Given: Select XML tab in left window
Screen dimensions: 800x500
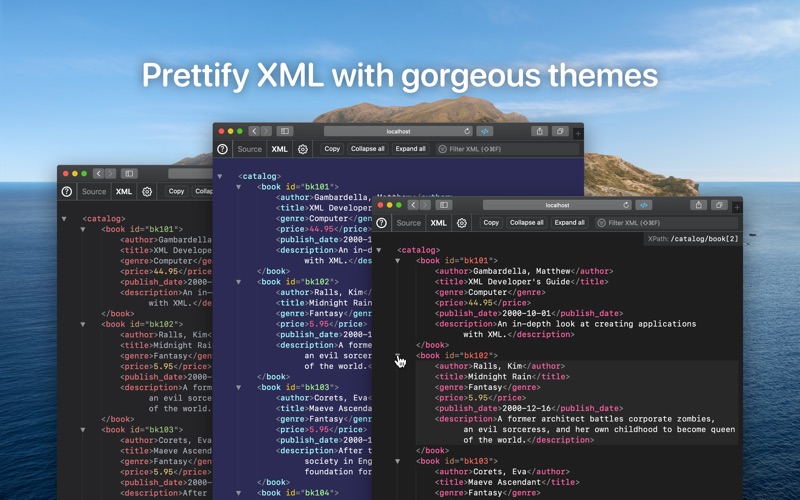Looking at the screenshot, I should point(123,191).
